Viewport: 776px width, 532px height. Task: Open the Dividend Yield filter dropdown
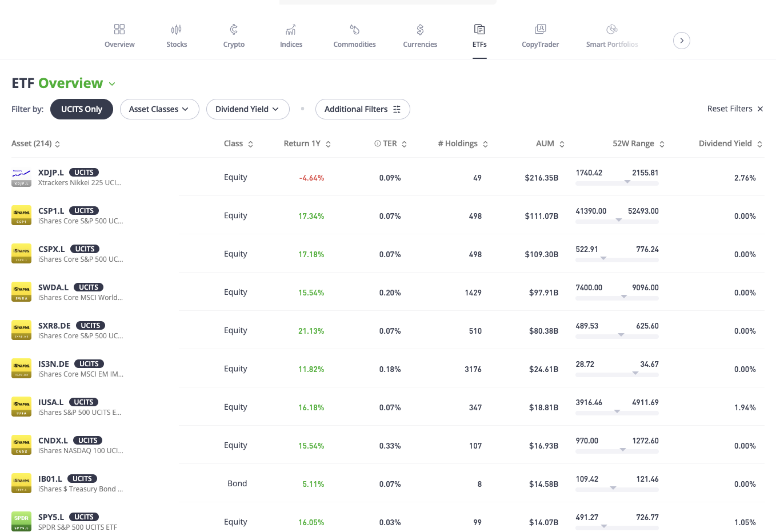pyautogui.click(x=247, y=109)
